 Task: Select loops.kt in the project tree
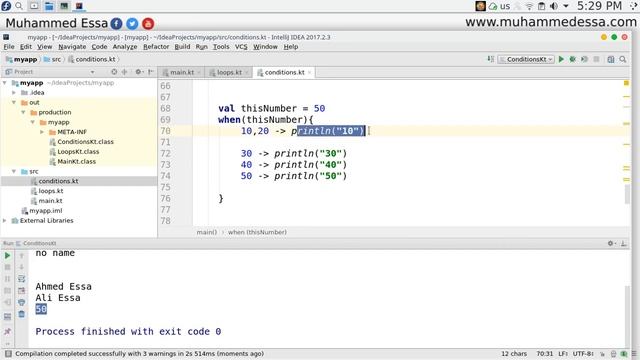pyautogui.click(x=51, y=191)
